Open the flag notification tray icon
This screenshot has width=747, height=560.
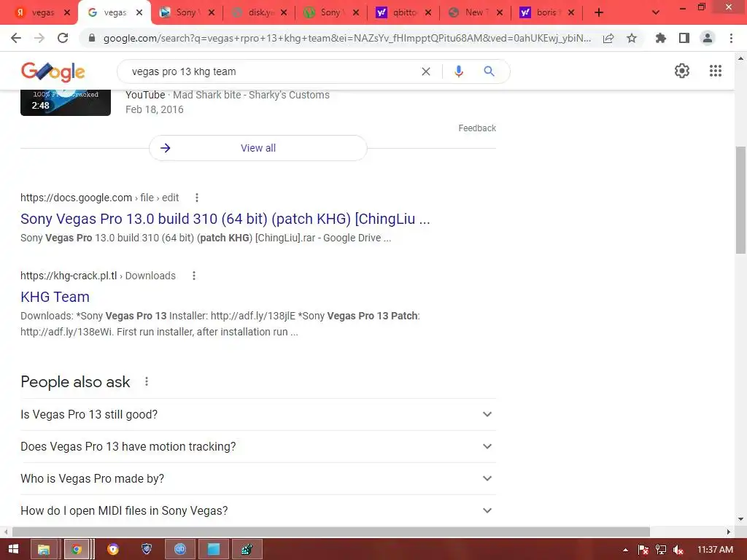[643, 550]
